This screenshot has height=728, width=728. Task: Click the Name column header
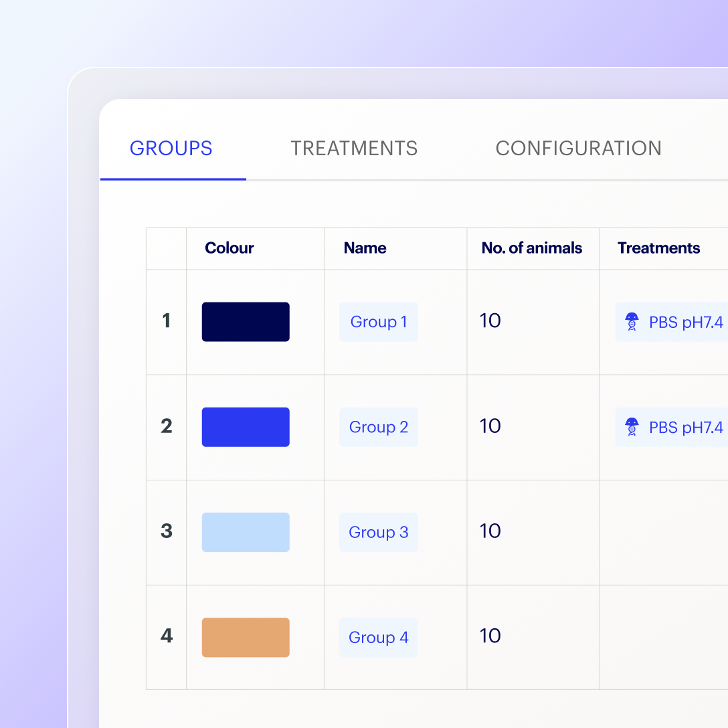(365, 248)
